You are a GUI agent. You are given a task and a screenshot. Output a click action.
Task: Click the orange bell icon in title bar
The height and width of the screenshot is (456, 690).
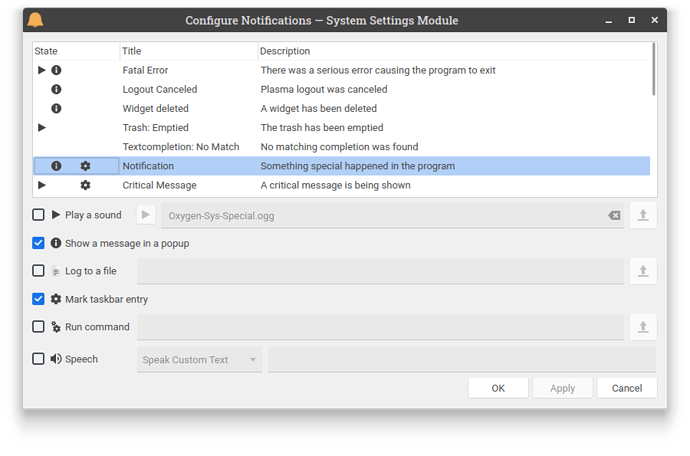click(35, 20)
